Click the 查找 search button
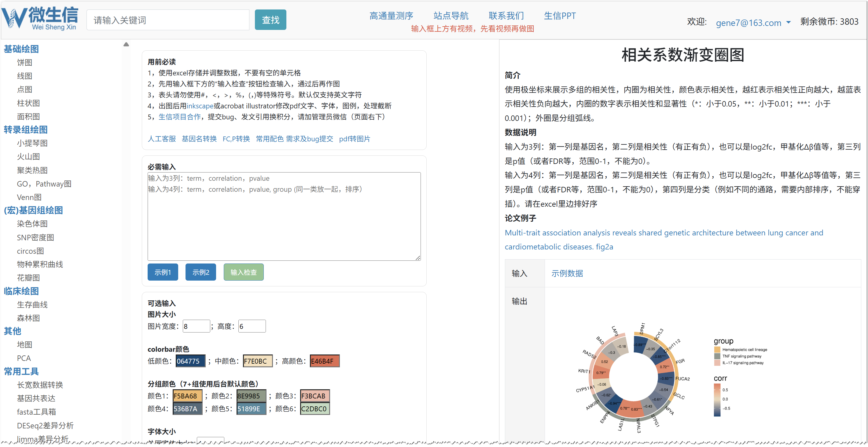 tap(270, 20)
